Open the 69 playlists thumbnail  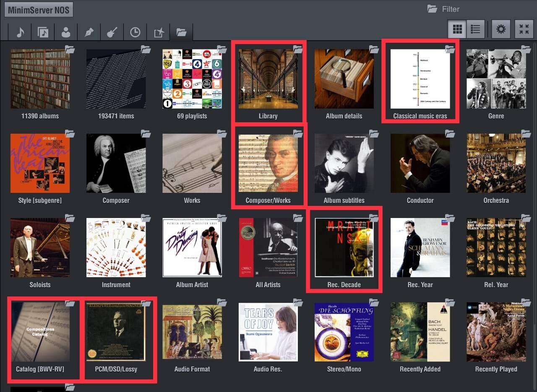[192, 79]
